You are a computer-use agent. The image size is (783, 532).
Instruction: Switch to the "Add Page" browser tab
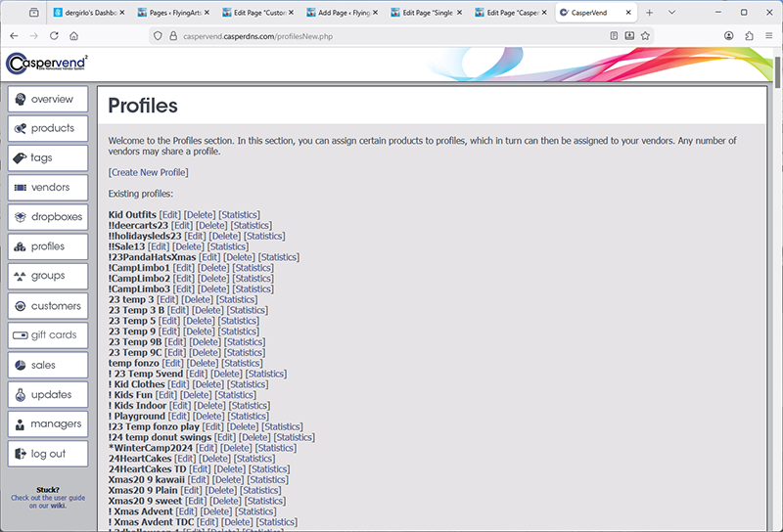345,13
